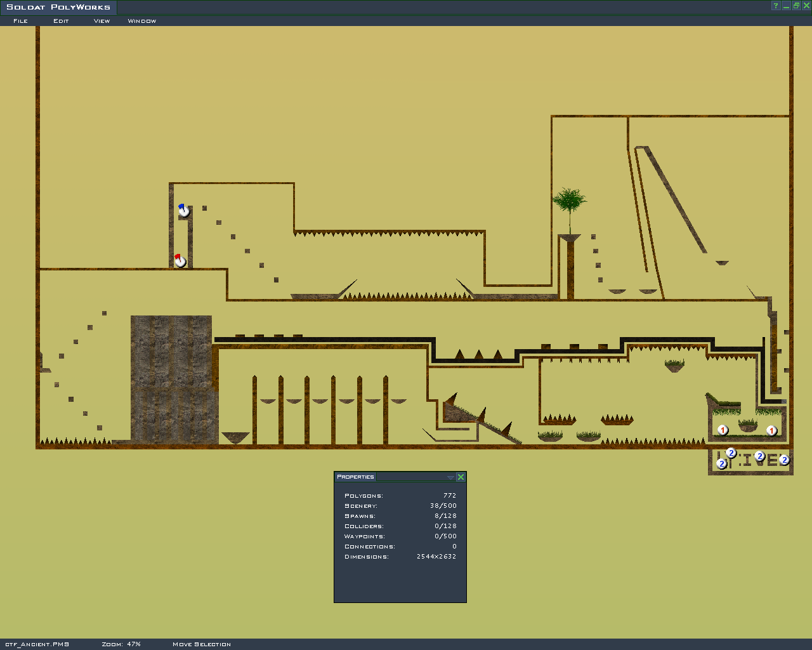Select the red flag spawn marker
Image resolution: width=812 pixels, height=650 pixels.
pyautogui.click(x=180, y=261)
